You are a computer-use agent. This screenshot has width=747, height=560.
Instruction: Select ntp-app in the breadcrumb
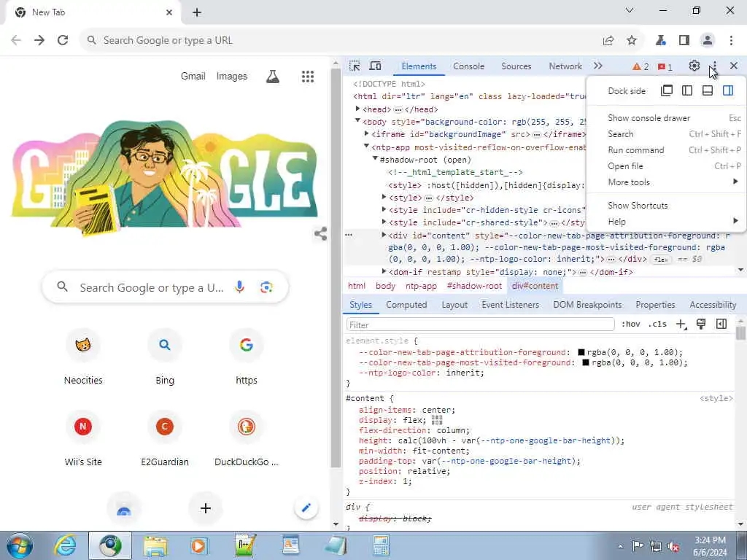421,286
